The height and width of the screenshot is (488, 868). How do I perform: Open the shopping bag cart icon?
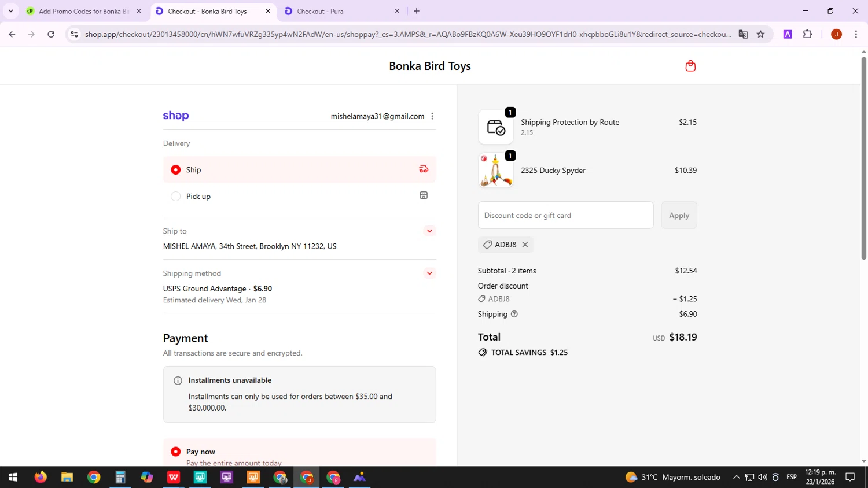coord(690,66)
